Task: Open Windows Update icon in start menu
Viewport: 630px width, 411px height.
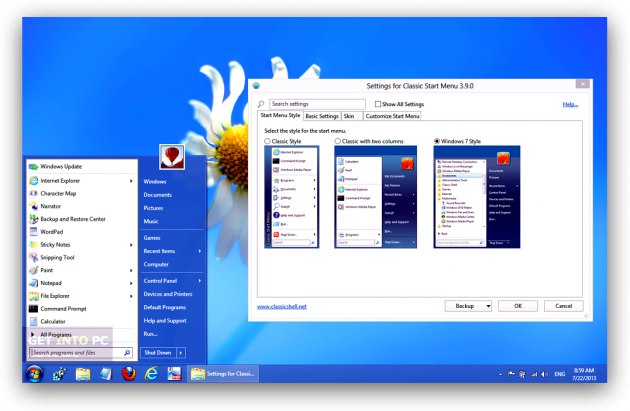Action: 34,167
